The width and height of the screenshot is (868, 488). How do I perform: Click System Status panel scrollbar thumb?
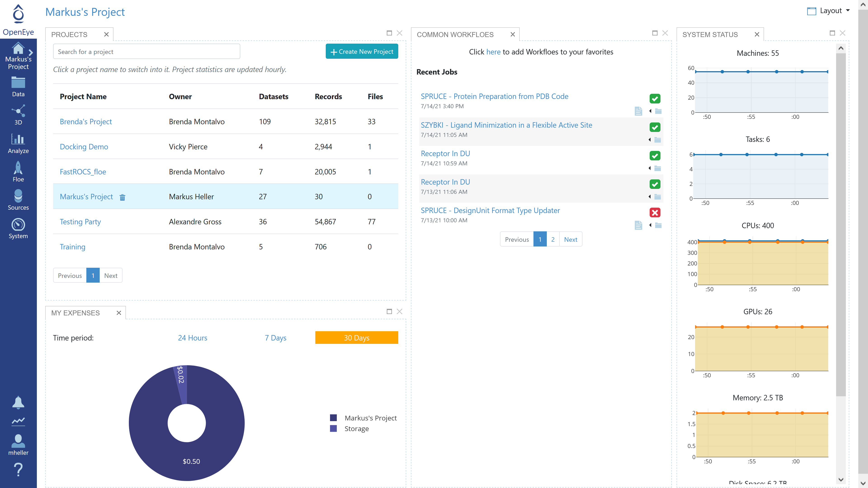pyautogui.click(x=841, y=225)
